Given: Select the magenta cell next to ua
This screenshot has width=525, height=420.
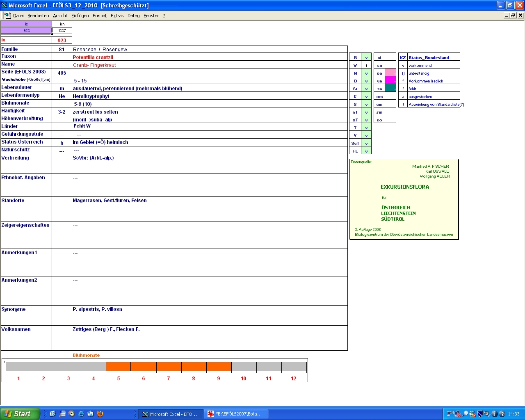Looking at the screenshot, I should coord(390,81).
